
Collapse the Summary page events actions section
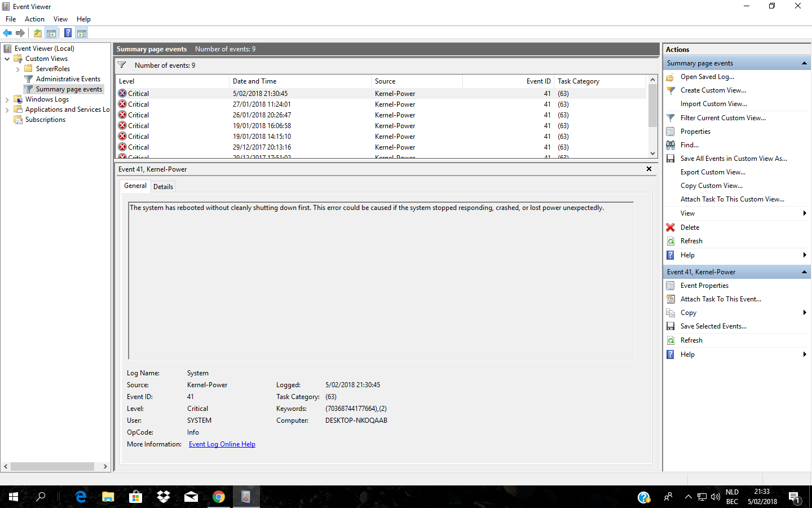coord(804,63)
